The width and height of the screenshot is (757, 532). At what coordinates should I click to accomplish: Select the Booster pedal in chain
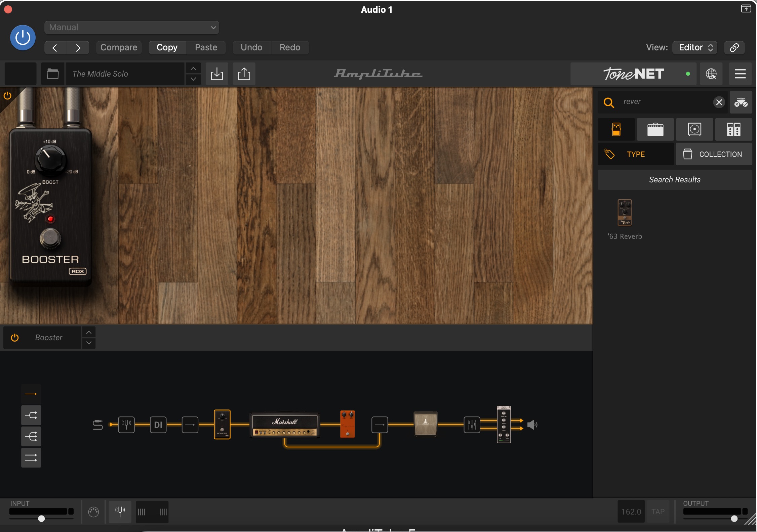[x=222, y=425]
